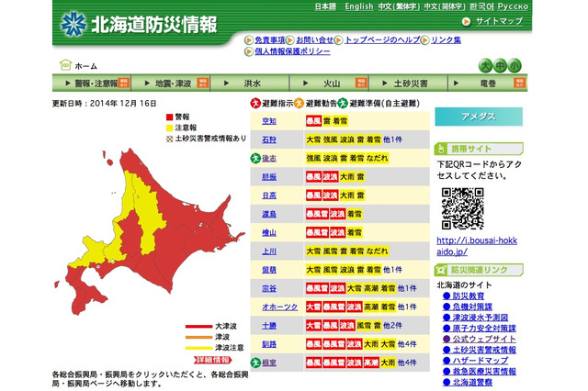Open the 土砂災害 menu tab
588x391 pixels.
tap(408, 84)
